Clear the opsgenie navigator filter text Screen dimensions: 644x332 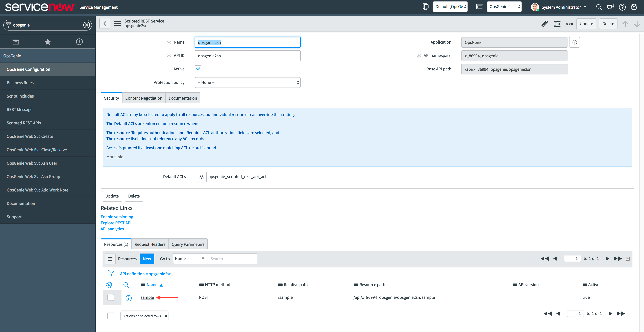click(x=86, y=25)
